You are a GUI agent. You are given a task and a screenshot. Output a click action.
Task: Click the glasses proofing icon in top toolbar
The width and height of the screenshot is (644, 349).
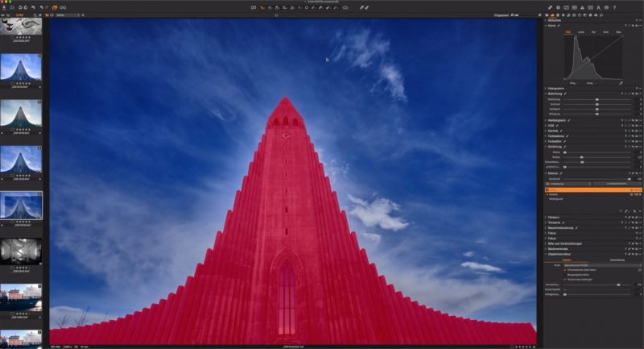tap(63, 7)
